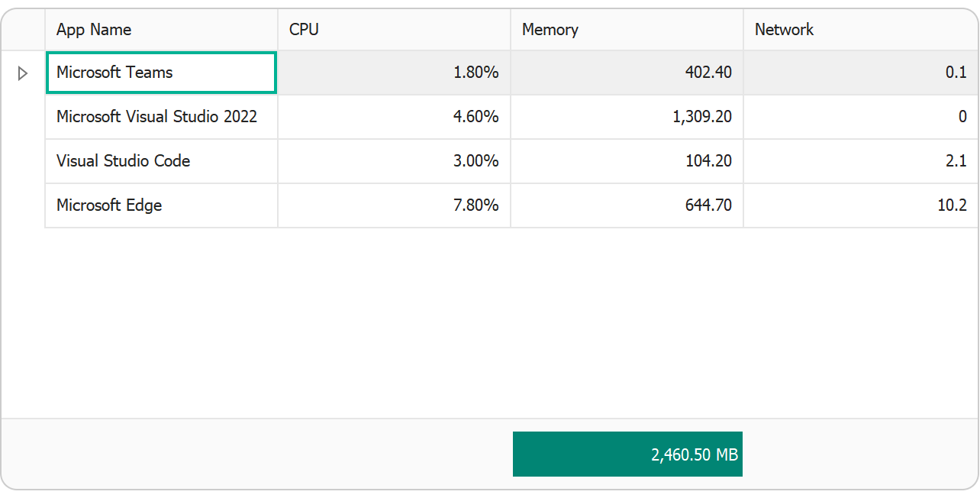Click the Network column header
This screenshot has height=498, width=980.
pyautogui.click(x=859, y=30)
